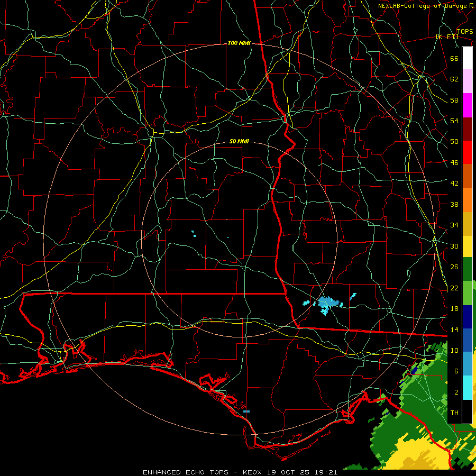The width and height of the screenshot is (476, 476).
Task: Select the dark red 54 kft legend color
Action: [467, 129]
